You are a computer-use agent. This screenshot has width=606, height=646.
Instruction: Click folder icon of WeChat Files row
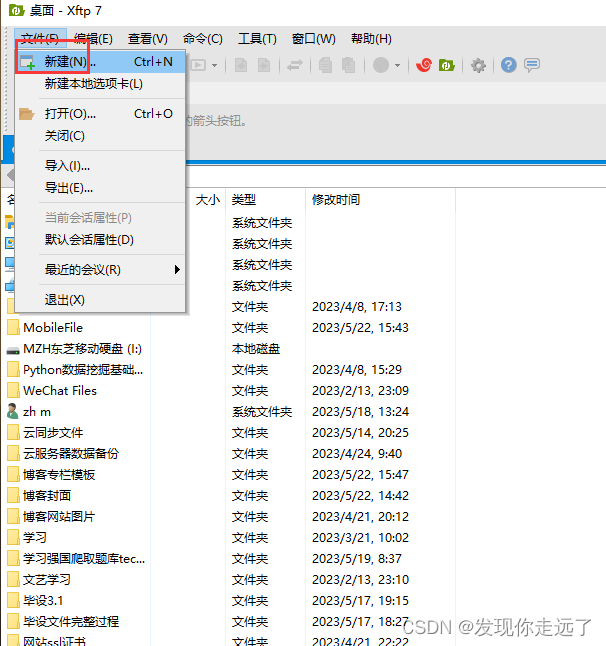(13, 391)
